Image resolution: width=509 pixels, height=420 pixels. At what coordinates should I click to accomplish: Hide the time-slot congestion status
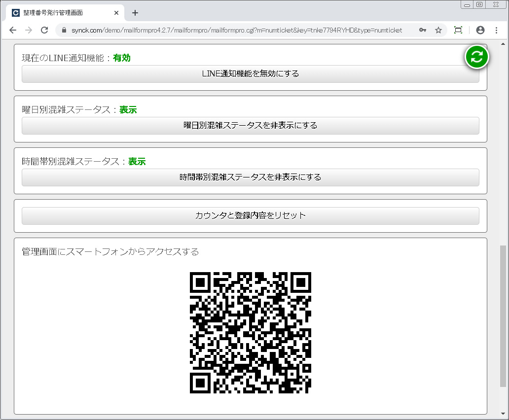[251, 177]
